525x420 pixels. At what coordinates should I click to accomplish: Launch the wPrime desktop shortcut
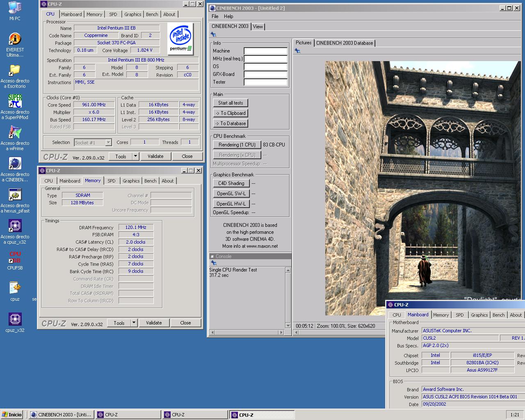15,132
